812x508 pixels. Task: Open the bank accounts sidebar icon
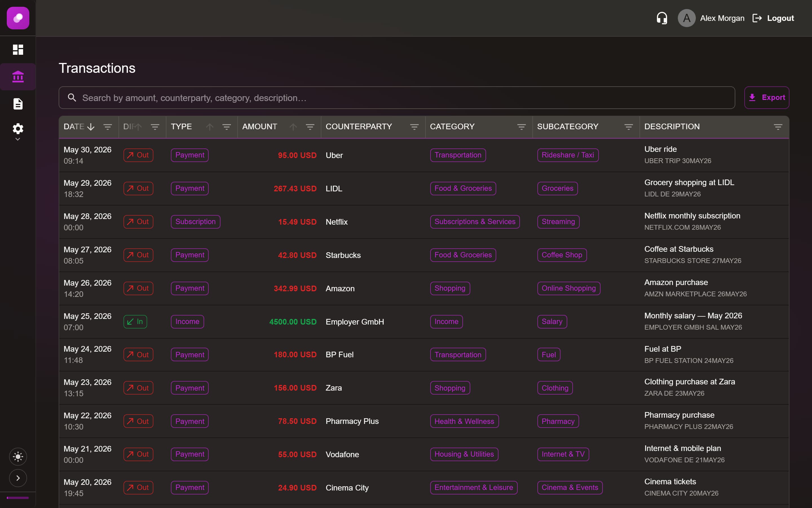[18, 76]
